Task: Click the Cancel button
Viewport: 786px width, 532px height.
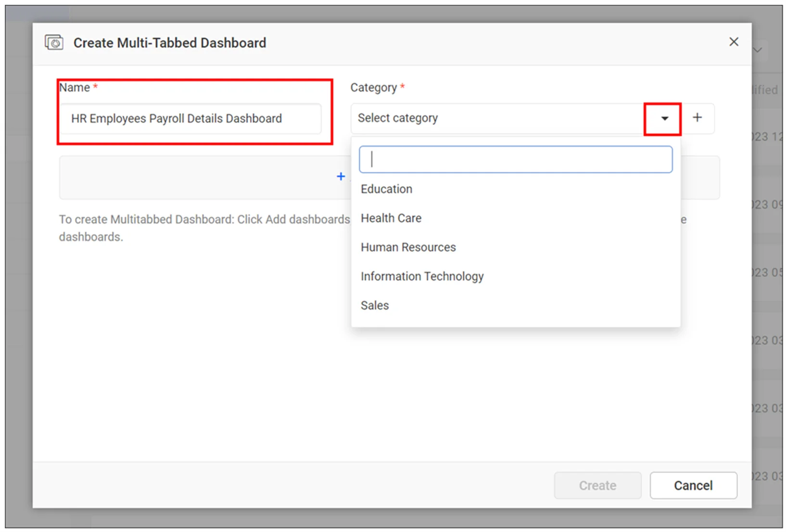Action: [x=693, y=485]
